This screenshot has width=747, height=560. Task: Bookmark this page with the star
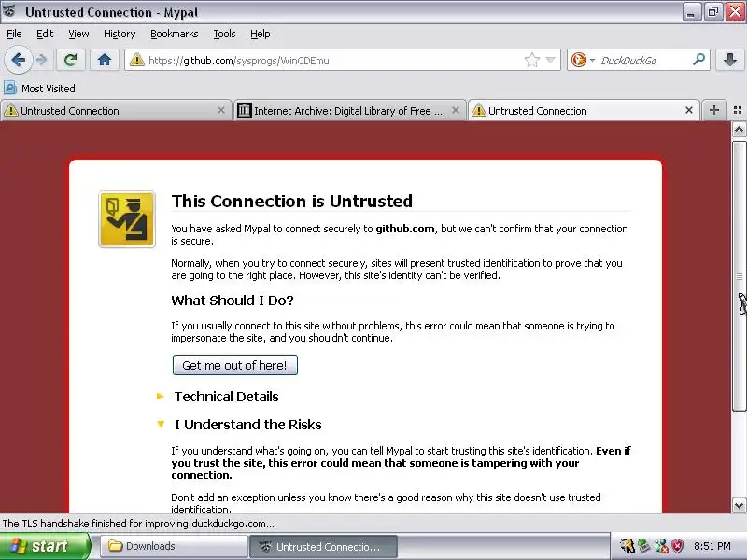point(531,60)
